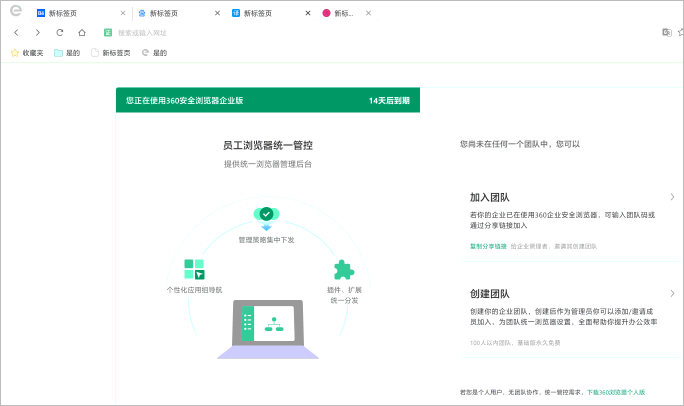Screen dimensions: 684x406
Task: Click the 360 browser logo icon
Action: click(16, 10)
